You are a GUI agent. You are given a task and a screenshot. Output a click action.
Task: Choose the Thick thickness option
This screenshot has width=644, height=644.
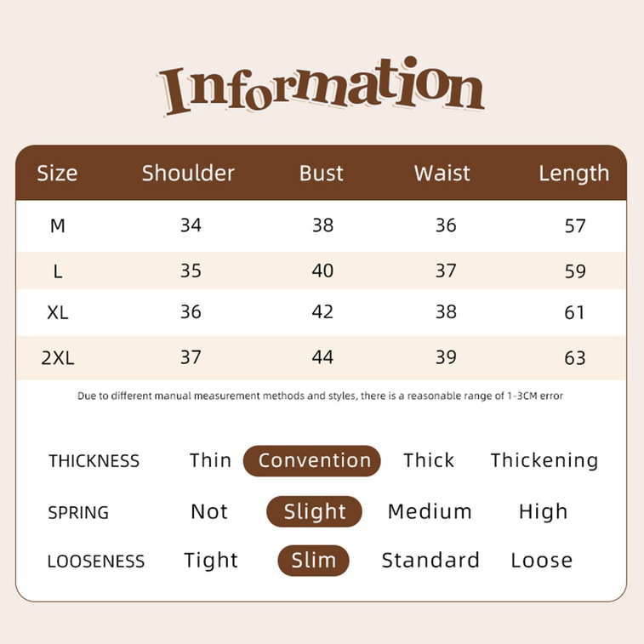(x=429, y=460)
